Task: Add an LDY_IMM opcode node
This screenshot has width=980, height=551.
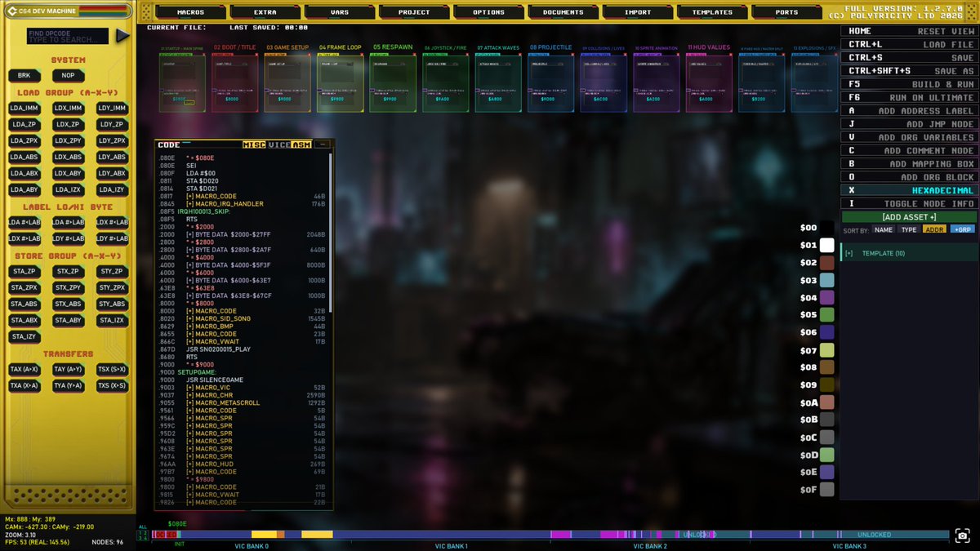Action: click(x=112, y=108)
